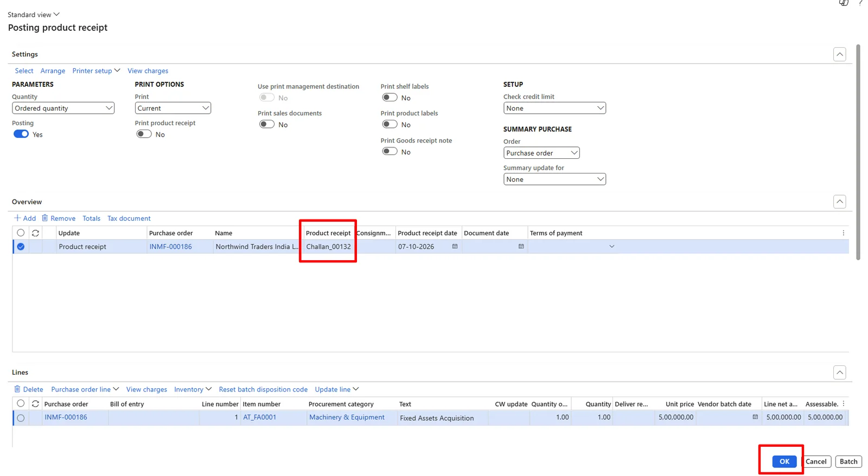Open the Check credit limit dropdown
Viewport: 868px width, 476px height.
point(554,108)
